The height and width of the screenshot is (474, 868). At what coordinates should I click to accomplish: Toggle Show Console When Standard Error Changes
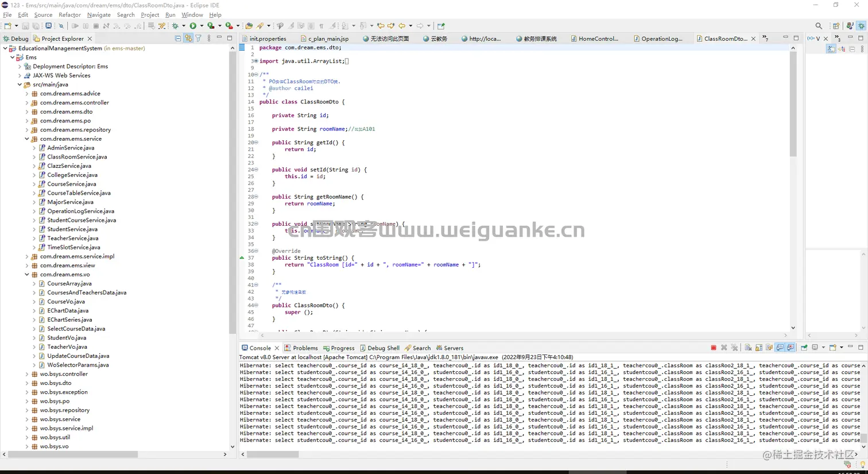tap(790, 348)
